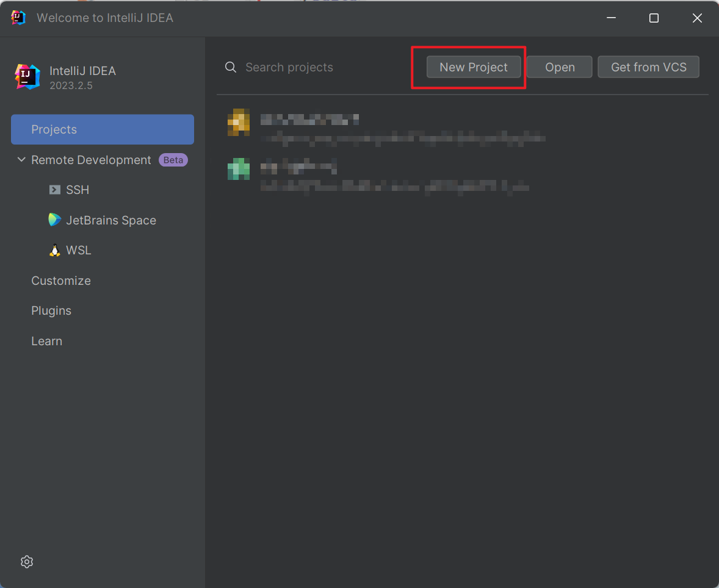
Task: Select the Projects tab in sidebar
Action: 103,129
